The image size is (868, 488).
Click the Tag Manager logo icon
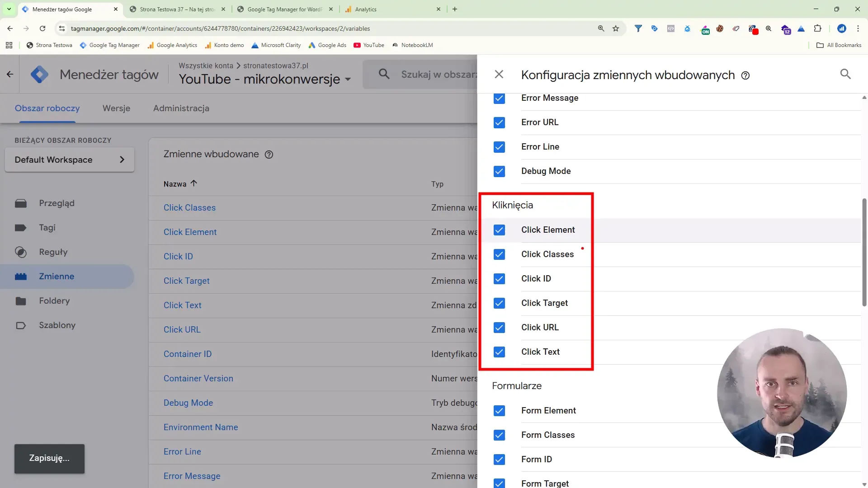point(39,74)
